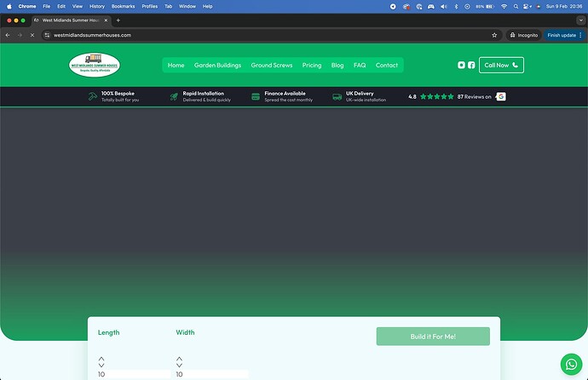The height and width of the screenshot is (380, 588).
Task: Open Chrome's Bookmarks menu
Action: (x=123, y=6)
